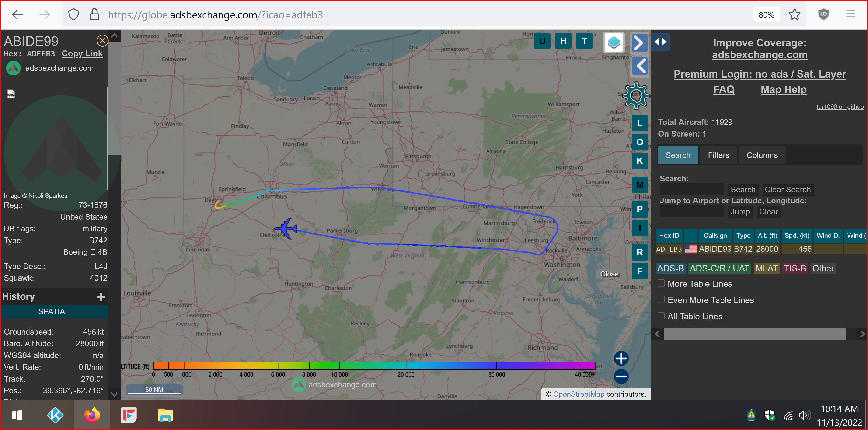Show site tracking protection shield
The width and height of the screenshot is (868, 430).
pyautogui.click(x=73, y=14)
